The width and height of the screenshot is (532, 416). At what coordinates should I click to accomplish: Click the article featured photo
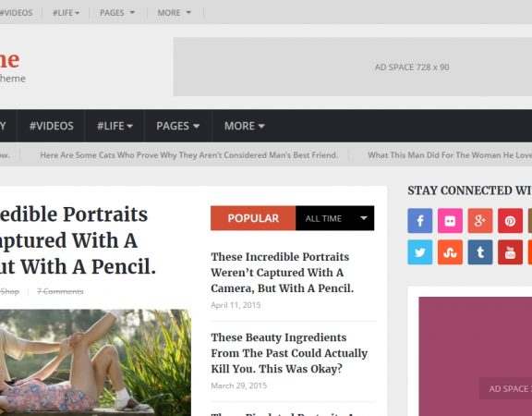point(95,362)
